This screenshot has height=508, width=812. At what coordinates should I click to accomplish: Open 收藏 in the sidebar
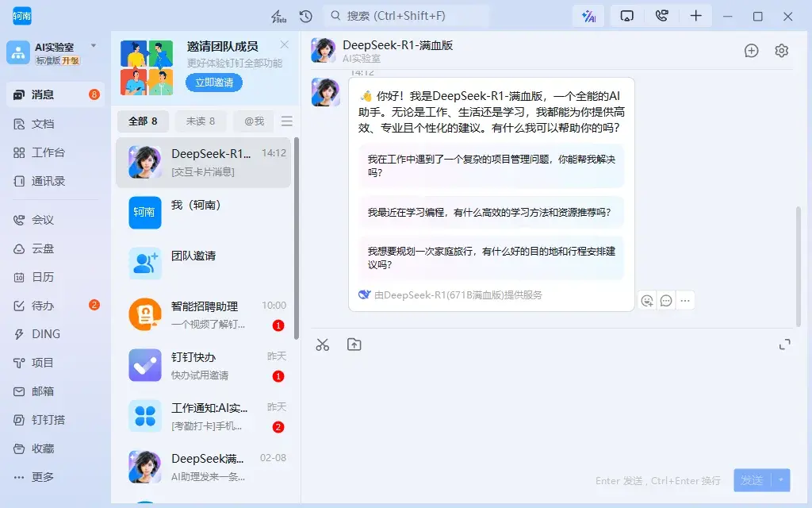point(56,449)
